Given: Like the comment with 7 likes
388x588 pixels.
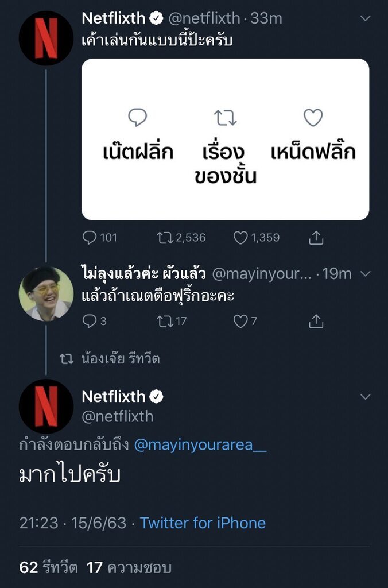Looking at the screenshot, I should 240,322.
